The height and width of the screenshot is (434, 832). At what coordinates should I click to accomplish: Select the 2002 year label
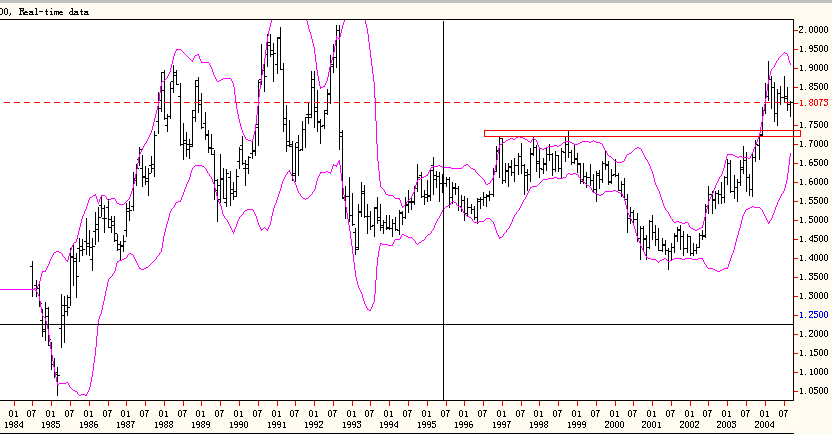click(689, 424)
